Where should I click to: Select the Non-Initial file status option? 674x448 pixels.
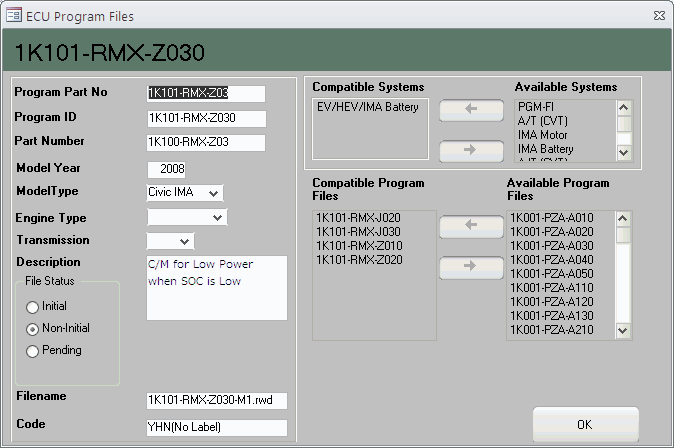tap(33, 328)
